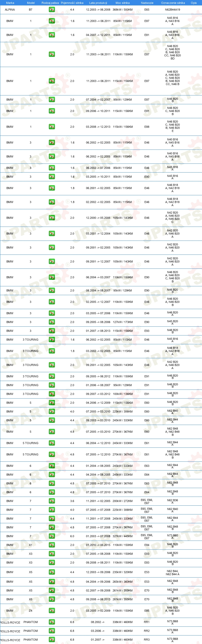Click the Rodzaj paliwa column header

coord(50,3)
